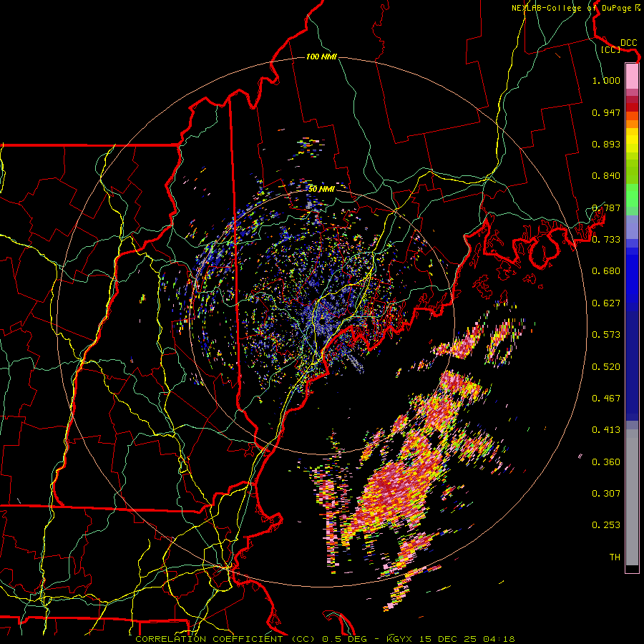Image resolution: width=644 pixels, height=644 pixels.
Task: Pick the gray band on the color bar
Action: pos(632,497)
